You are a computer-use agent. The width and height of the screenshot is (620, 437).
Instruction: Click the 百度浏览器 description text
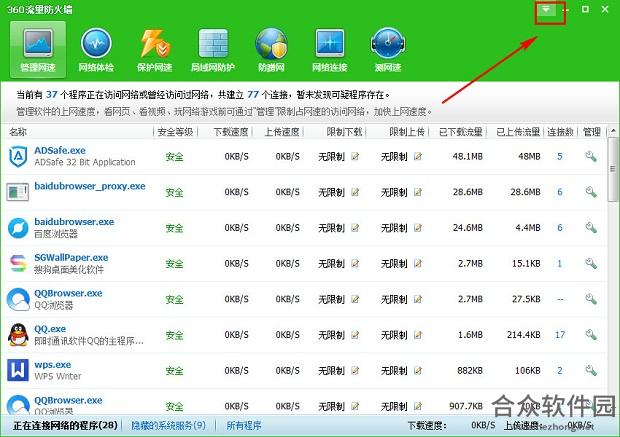[56, 234]
